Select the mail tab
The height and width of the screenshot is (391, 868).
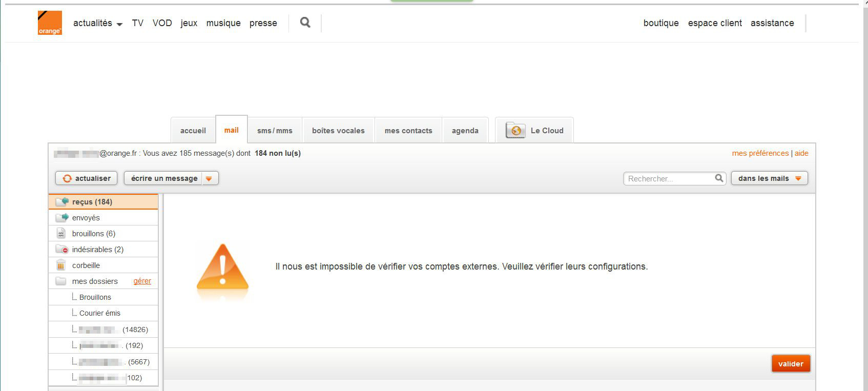[232, 130]
